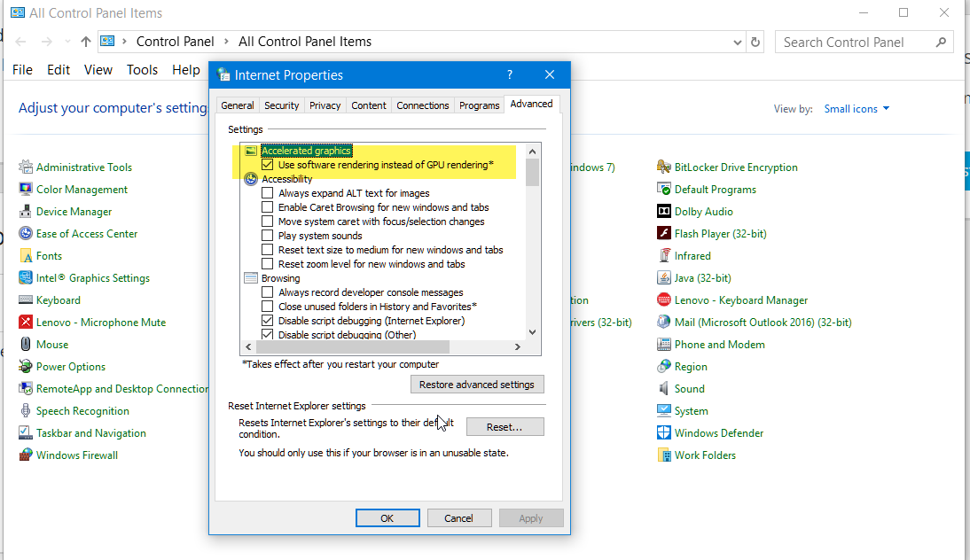Check Close unused folders in History and Favorites
The image size is (970, 560).
[x=267, y=307]
